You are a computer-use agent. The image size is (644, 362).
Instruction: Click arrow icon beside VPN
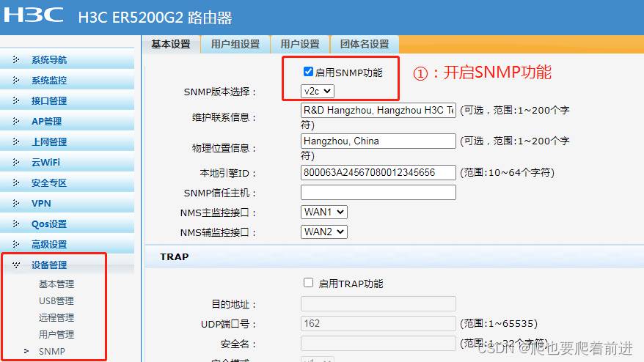[16, 204]
